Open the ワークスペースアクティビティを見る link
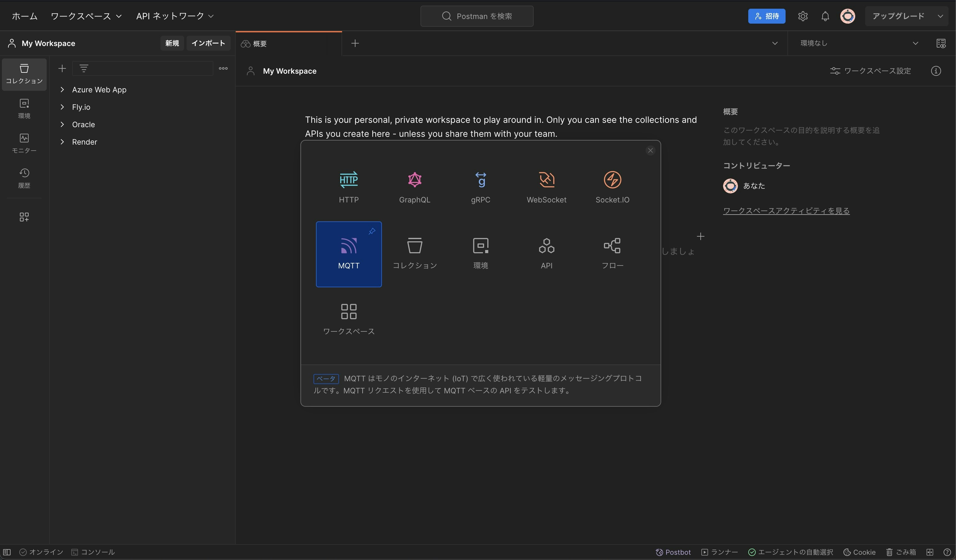 (x=786, y=211)
